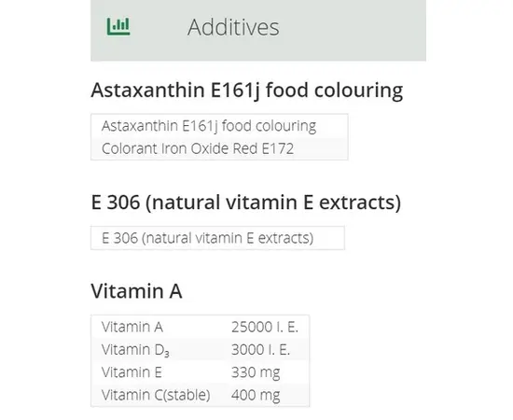Select the Astaxanthin E161j food colouring heading
This screenshot has height=420, width=513.
[246, 91]
